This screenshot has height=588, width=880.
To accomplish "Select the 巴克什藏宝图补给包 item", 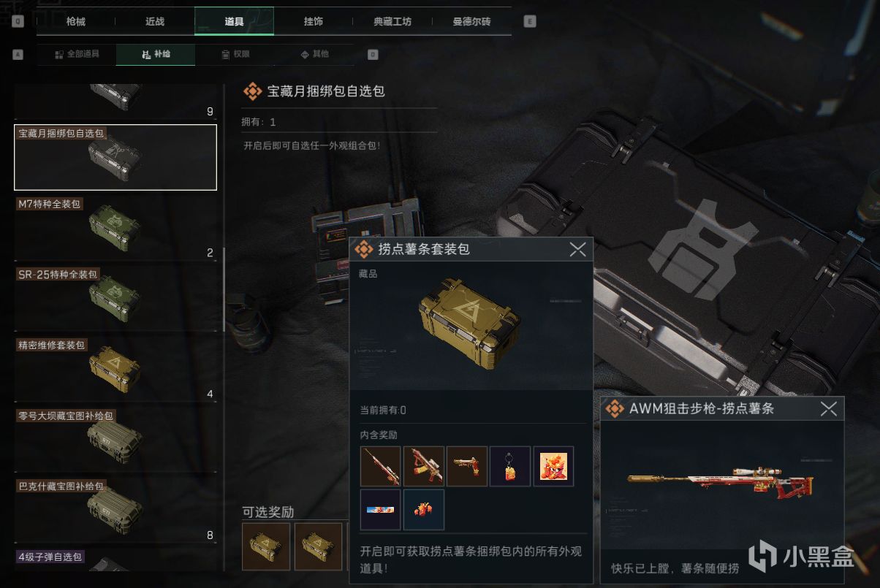I will point(115,511).
